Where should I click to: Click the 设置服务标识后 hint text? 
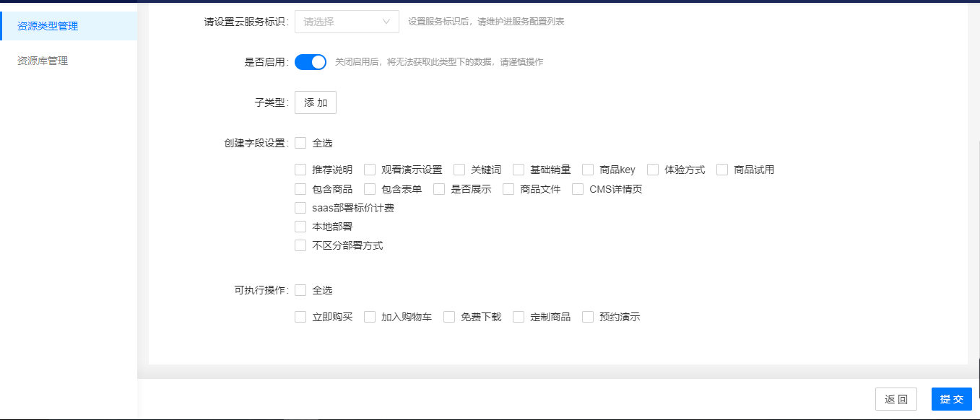(x=486, y=22)
